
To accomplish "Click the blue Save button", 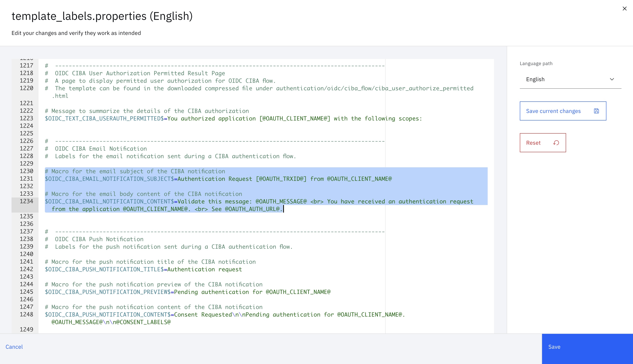I will 587,349.
